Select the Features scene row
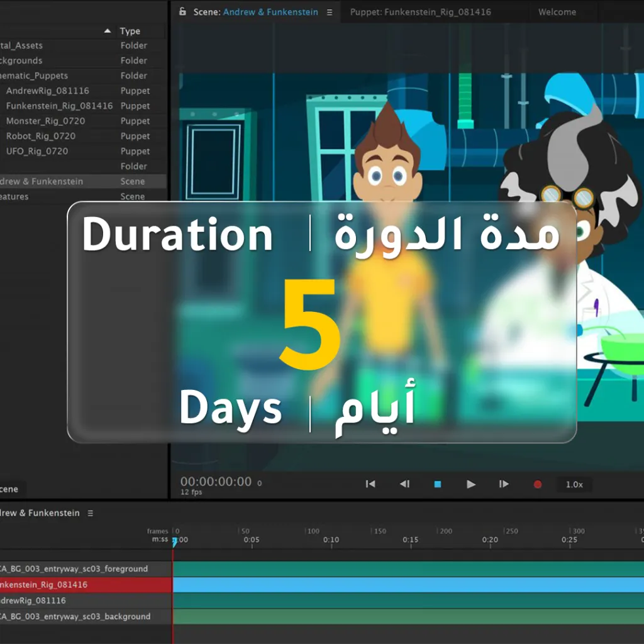This screenshot has height=644, width=644. [x=83, y=196]
